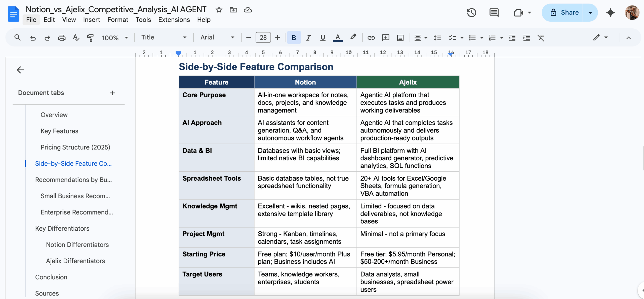This screenshot has width=644, height=299.
Task: Open the Title paragraph style dropdown
Action: (164, 37)
